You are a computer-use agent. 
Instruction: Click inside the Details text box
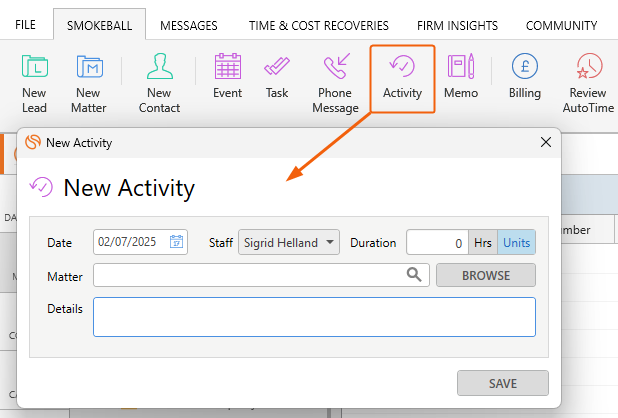[314, 317]
